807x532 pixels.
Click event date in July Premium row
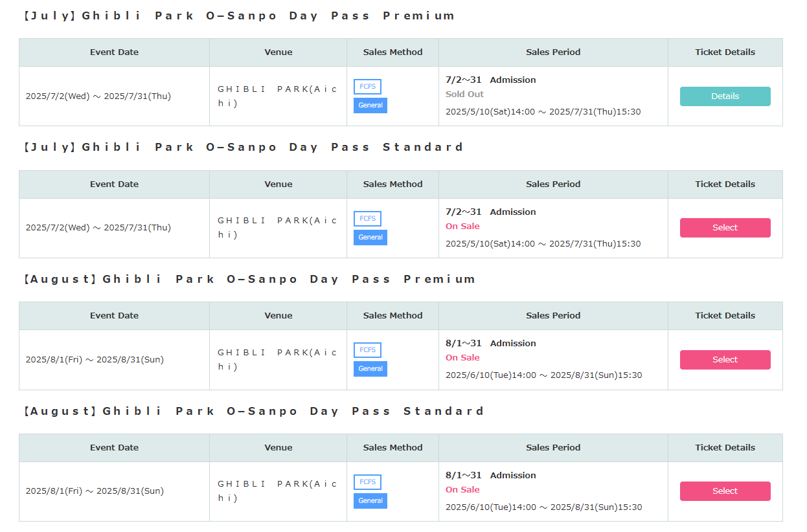(x=98, y=96)
